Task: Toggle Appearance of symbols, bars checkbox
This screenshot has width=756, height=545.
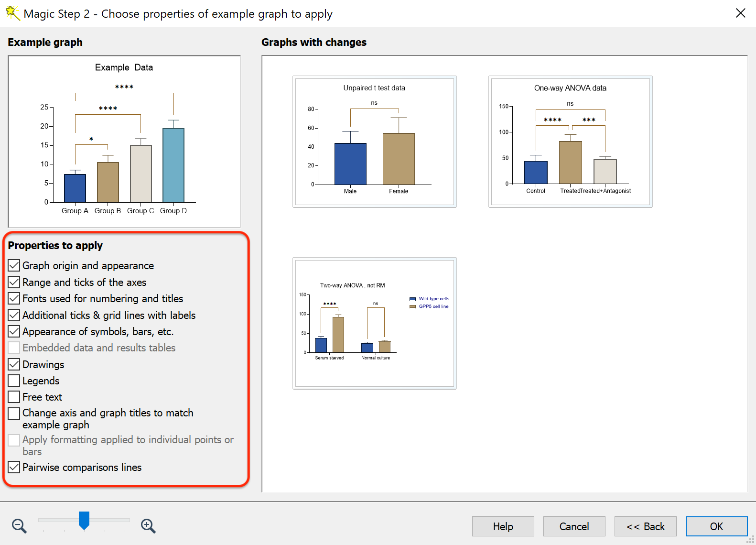Action: point(14,332)
